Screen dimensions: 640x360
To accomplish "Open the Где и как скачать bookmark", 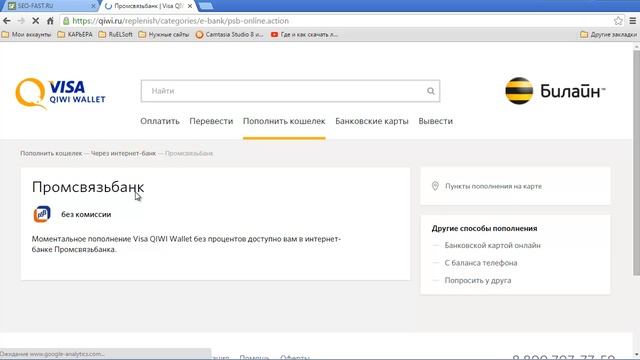I will [304, 35].
